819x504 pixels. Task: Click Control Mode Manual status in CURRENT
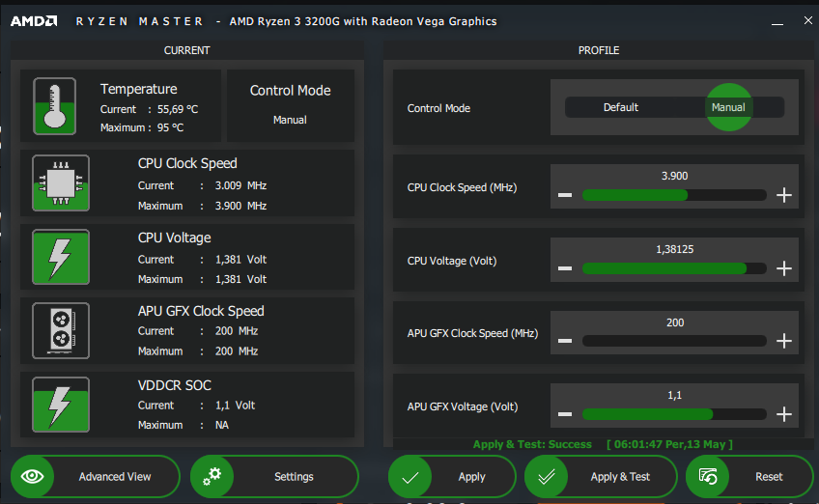290,120
